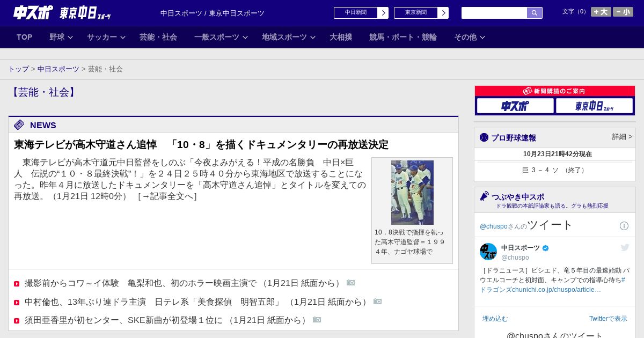Open the 芸能・社会 menu item
The width and height of the screenshot is (644, 338).
[158, 37]
